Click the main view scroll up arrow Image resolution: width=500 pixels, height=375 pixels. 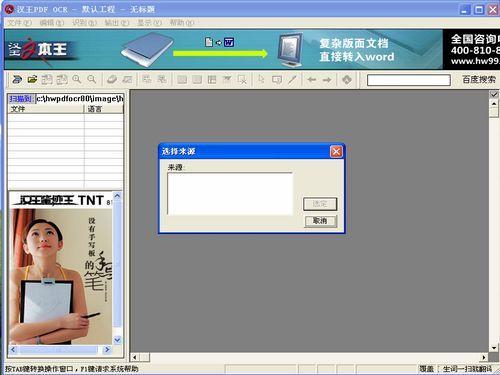coord(494,104)
